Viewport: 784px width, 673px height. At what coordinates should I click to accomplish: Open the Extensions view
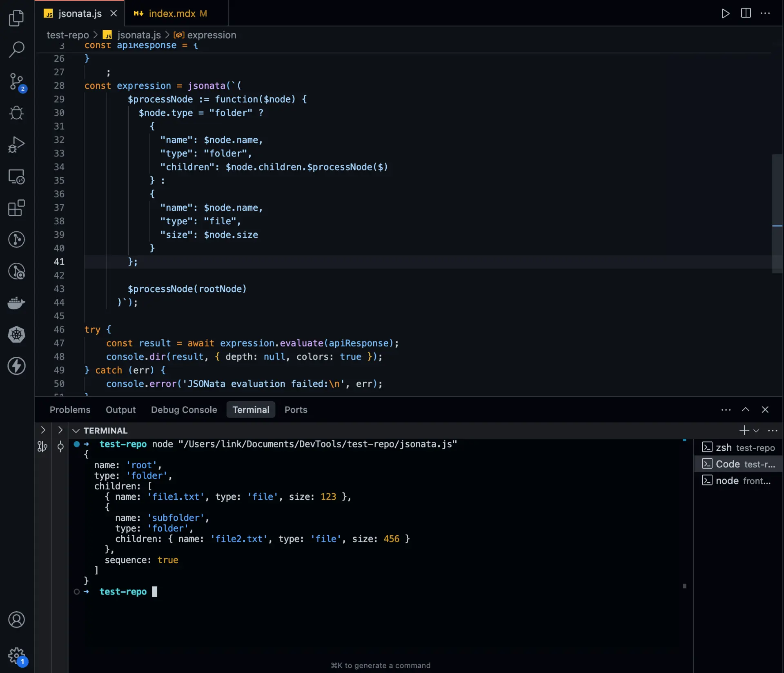16,208
